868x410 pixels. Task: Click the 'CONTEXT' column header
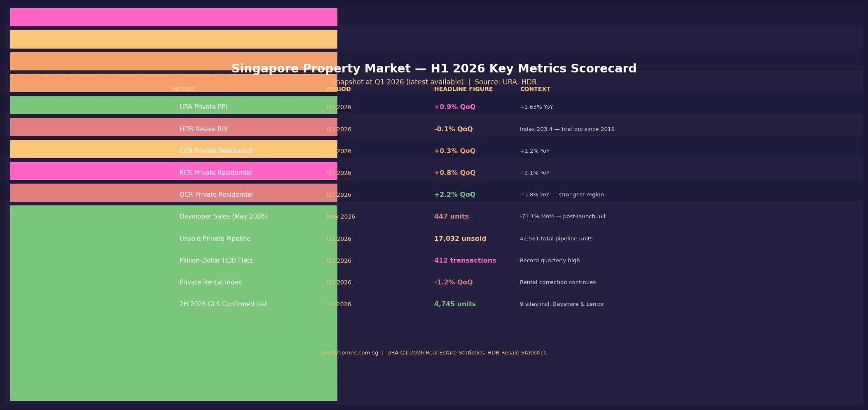535,89
